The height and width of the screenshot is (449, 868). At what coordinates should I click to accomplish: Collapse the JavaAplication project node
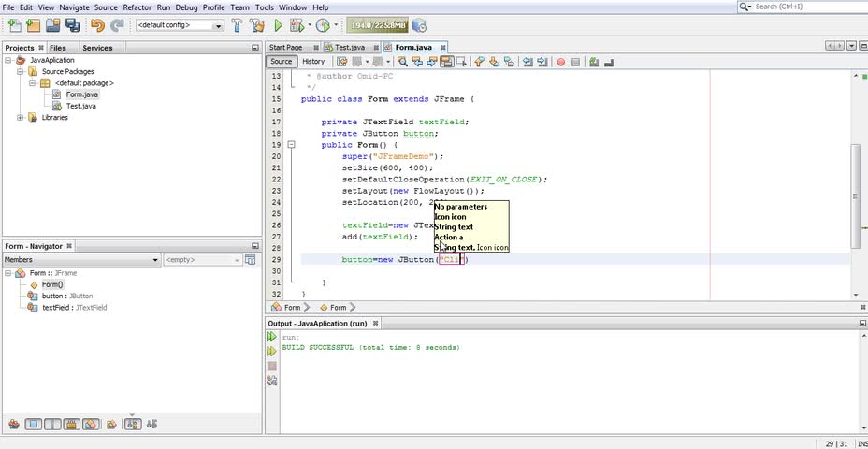click(8, 60)
